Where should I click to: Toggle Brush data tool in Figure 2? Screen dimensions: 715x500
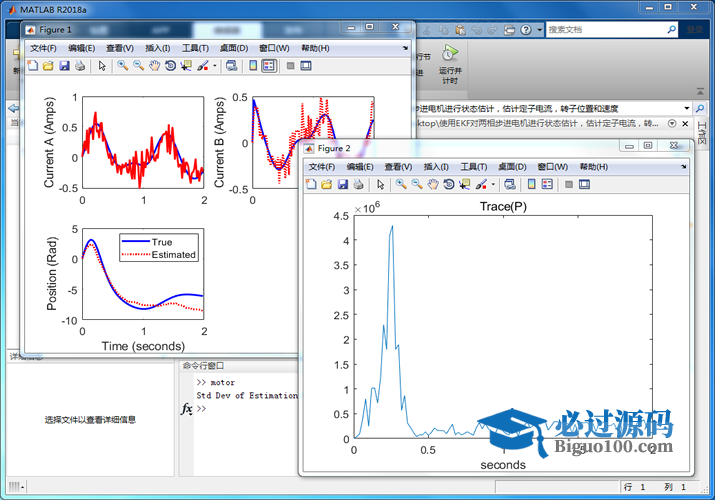[481, 185]
